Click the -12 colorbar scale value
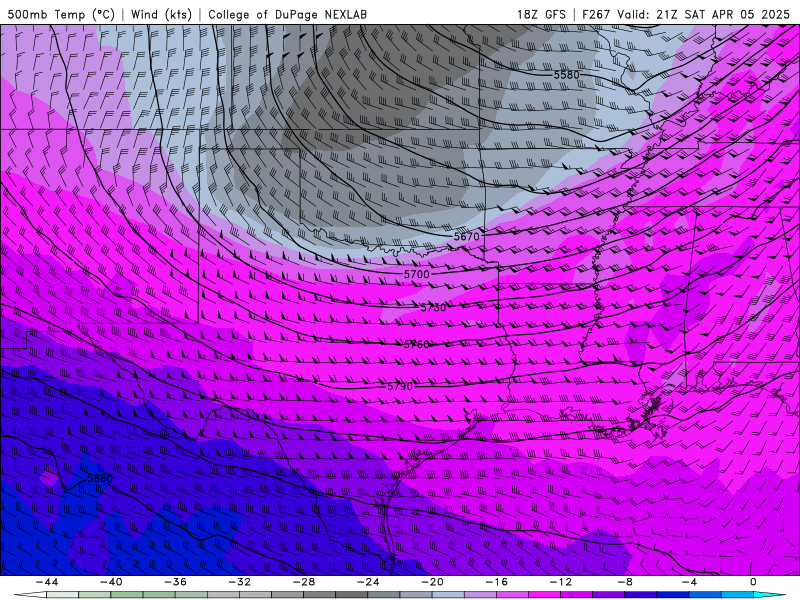Viewport: 800px width, 600px height. (x=561, y=582)
